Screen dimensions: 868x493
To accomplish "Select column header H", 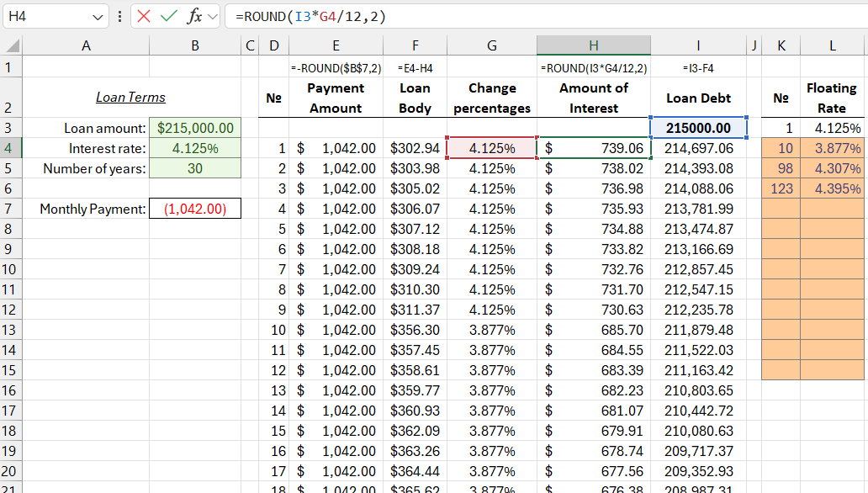I will pyautogui.click(x=593, y=45).
